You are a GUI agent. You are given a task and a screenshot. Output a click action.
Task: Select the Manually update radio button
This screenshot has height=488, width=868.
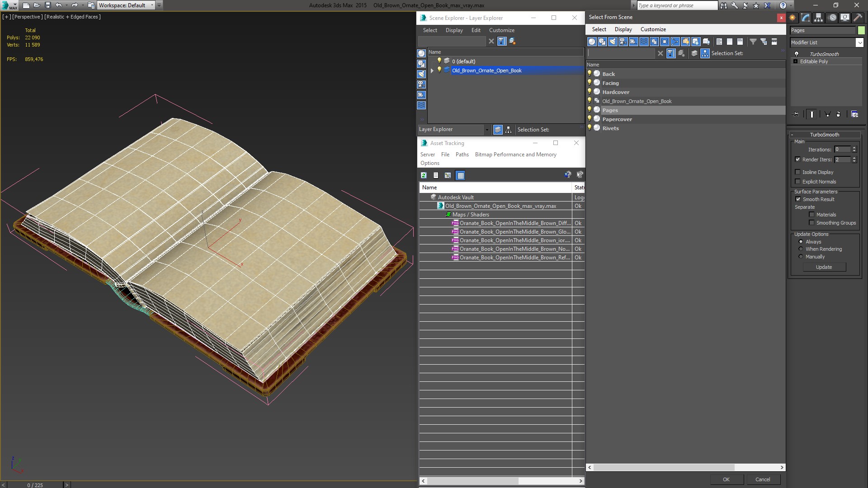point(801,257)
